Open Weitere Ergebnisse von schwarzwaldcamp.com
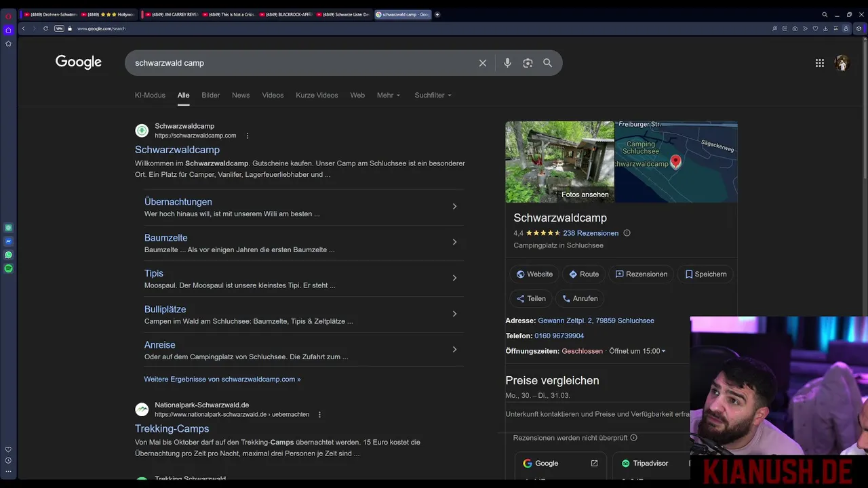Viewport: 868px width, 488px height. point(222,380)
